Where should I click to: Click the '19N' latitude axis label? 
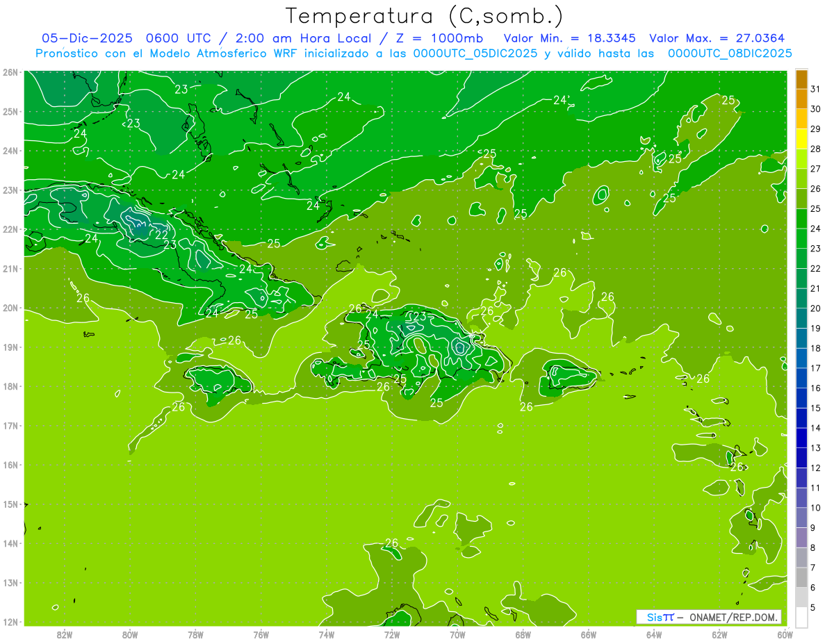[10, 347]
